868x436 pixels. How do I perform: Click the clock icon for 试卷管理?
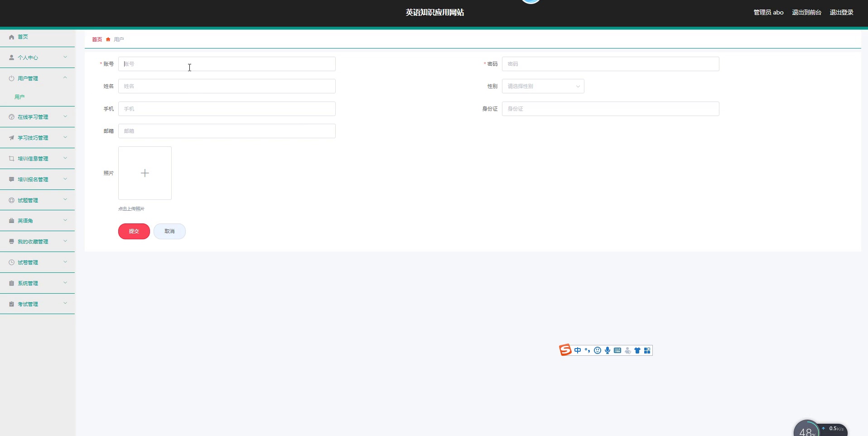[x=12, y=262]
